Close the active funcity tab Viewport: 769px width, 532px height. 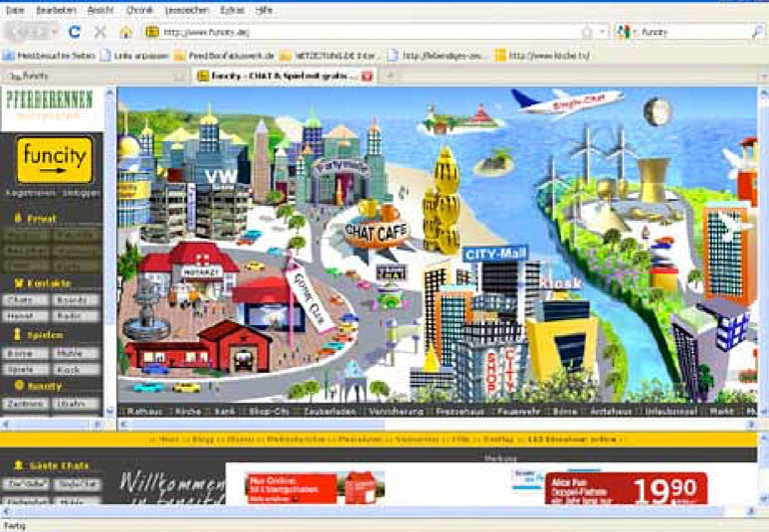tap(367, 76)
